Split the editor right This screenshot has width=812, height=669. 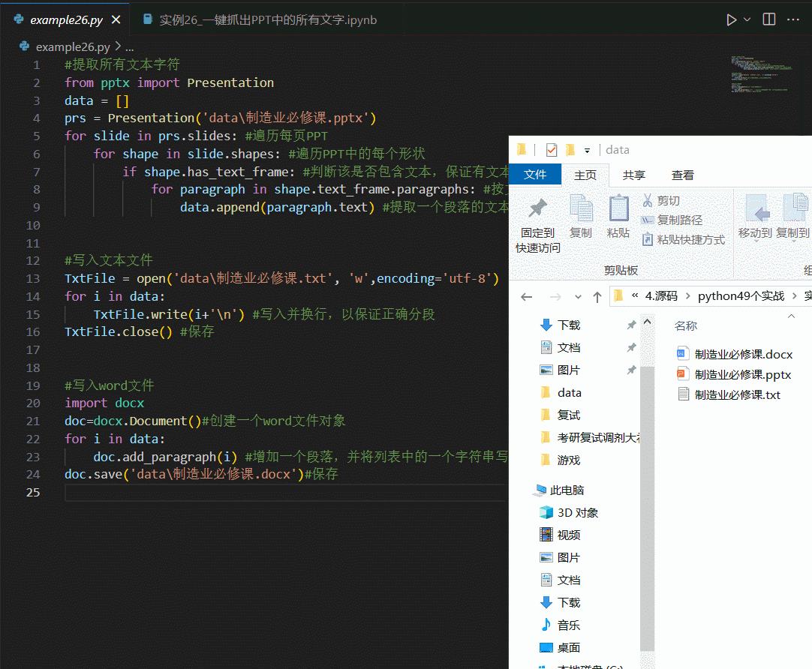point(769,19)
